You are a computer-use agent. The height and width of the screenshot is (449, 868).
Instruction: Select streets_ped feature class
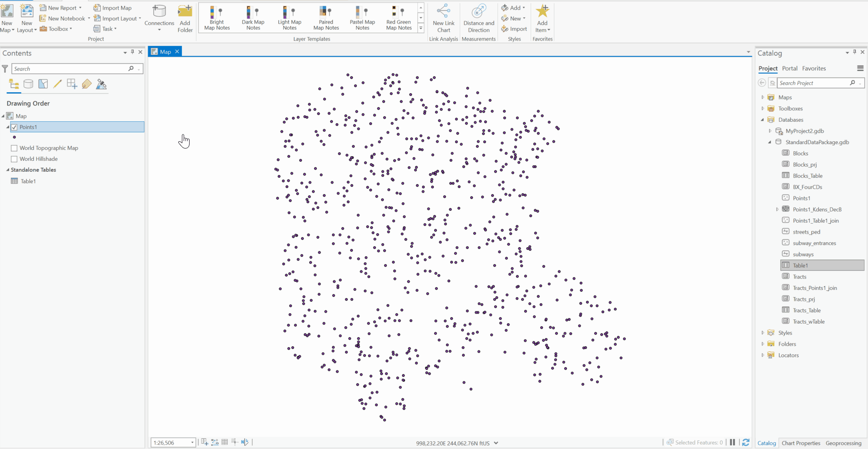pyautogui.click(x=806, y=232)
